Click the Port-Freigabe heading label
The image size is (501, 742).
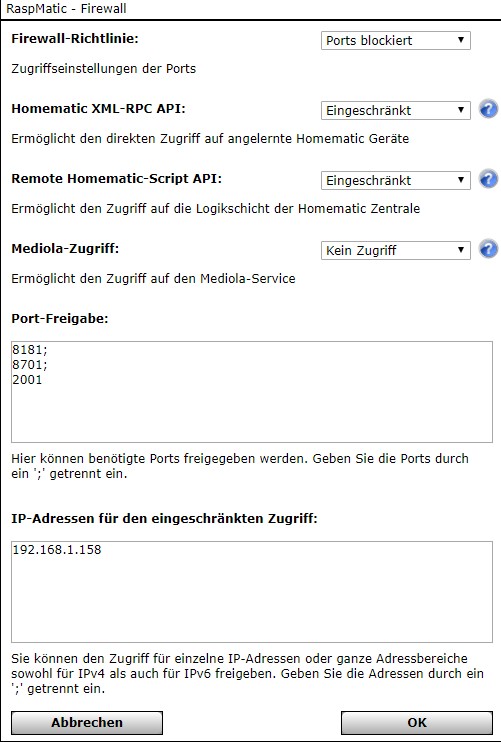(60, 318)
